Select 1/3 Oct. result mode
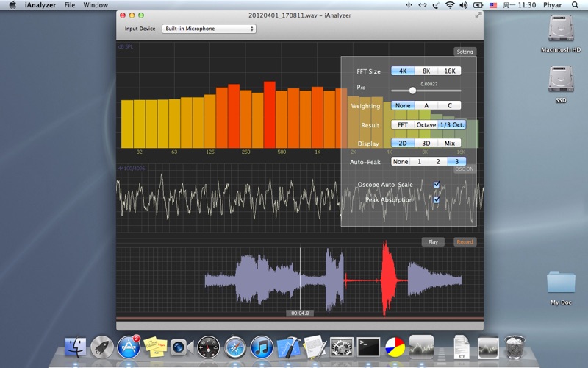The height and width of the screenshot is (368, 588). [452, 124]
